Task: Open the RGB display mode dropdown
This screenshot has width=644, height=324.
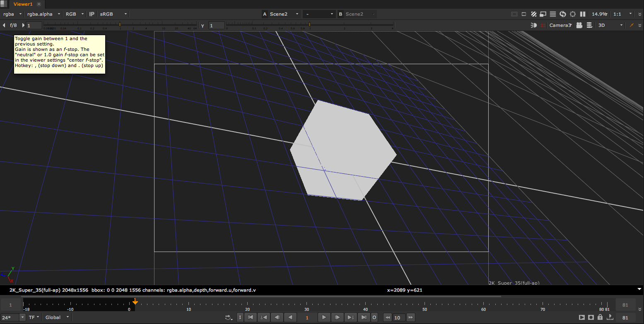Action: coord(74,14)
